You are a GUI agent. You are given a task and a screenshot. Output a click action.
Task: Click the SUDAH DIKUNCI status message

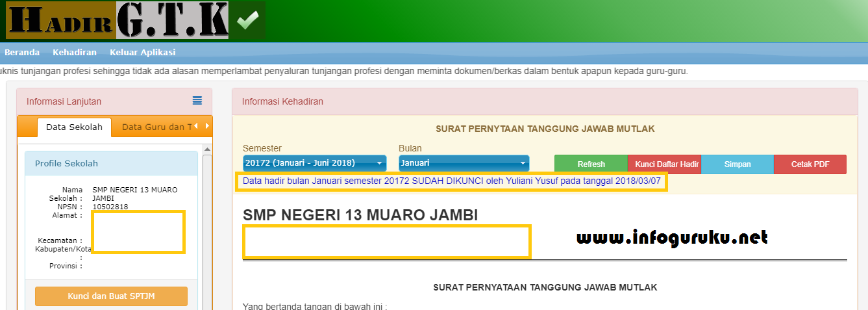452,181
